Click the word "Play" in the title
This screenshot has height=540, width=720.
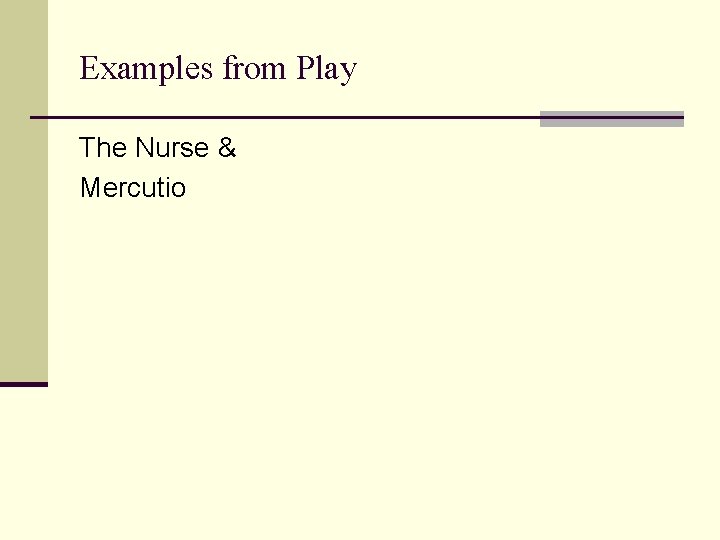tap(326, 70)
